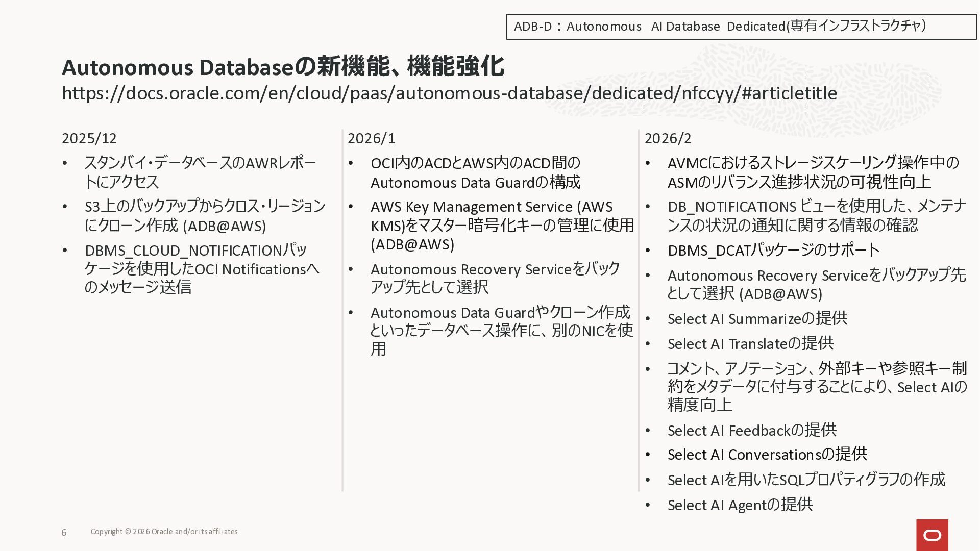980x551 pixels.
Task: Select the 'スタンバイ・データベースのAWRレポート' bullet
Action: [x=200, y=172]
